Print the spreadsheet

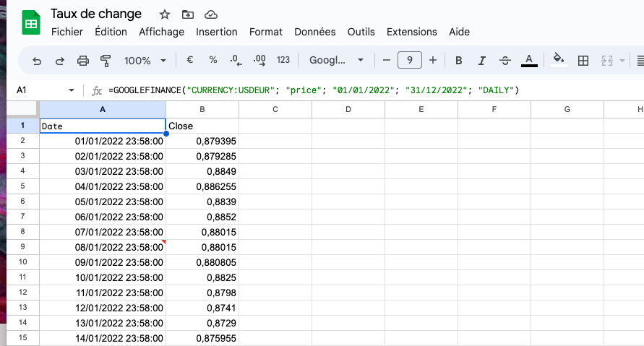pos(83,61)
